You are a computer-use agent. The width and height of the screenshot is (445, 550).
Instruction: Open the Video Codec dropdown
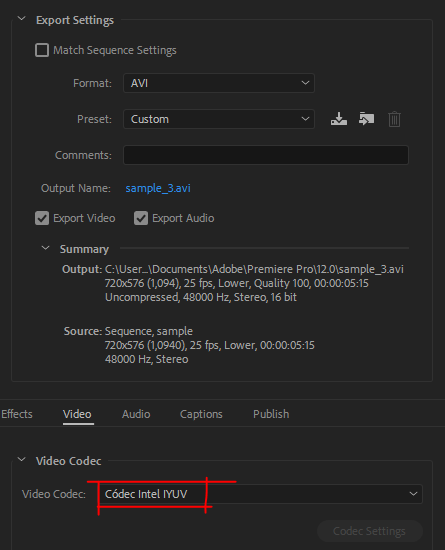260,494
